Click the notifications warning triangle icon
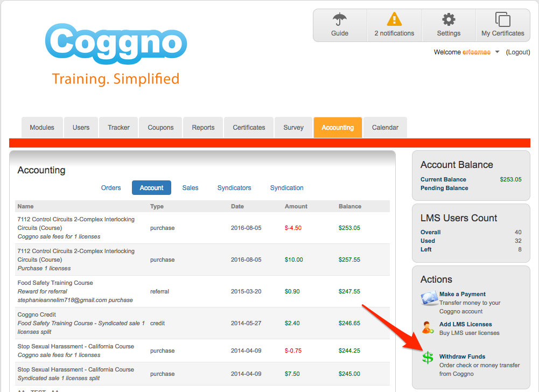 pyautogui.click(x=394, y=19)
